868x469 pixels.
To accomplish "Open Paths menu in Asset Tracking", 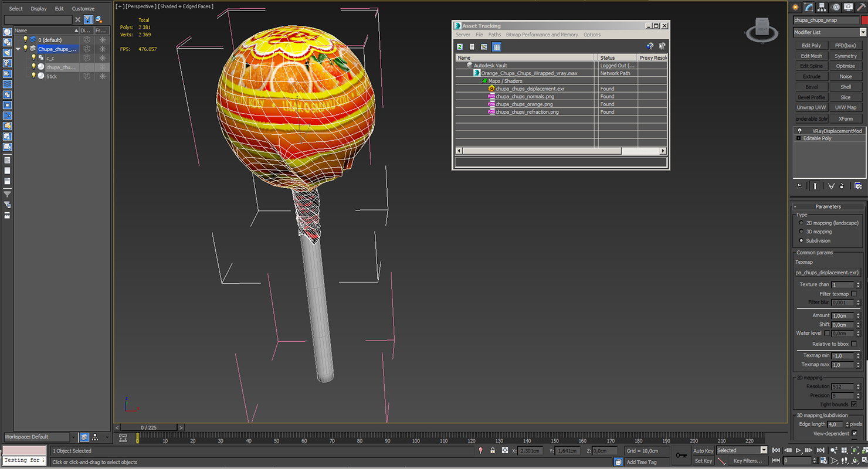I will point(494,35).
